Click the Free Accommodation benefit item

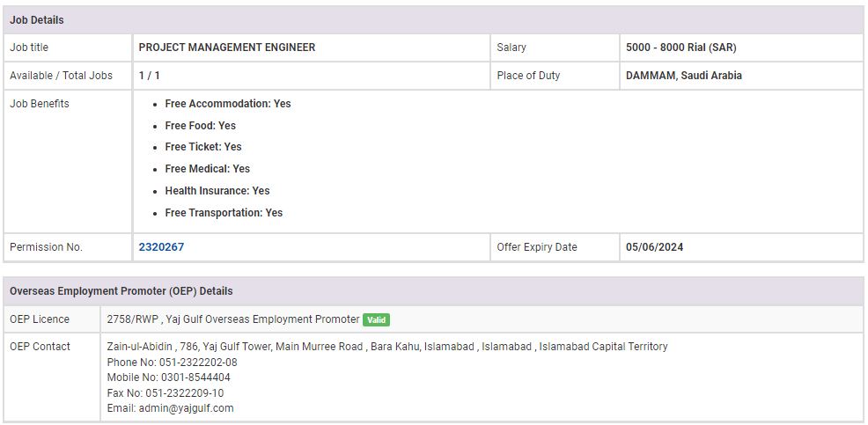click(x=227, y=104)
